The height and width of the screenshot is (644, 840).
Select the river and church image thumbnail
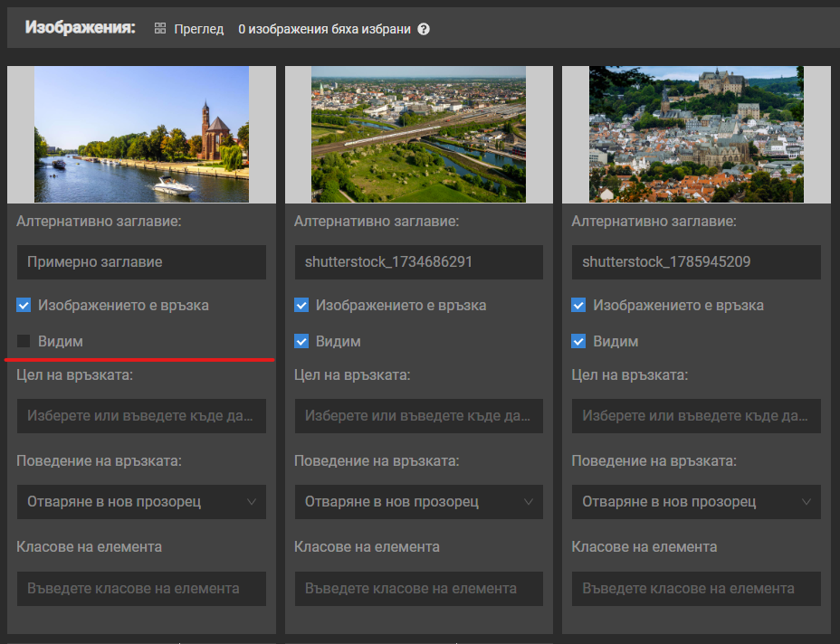[x=141, y=134]
